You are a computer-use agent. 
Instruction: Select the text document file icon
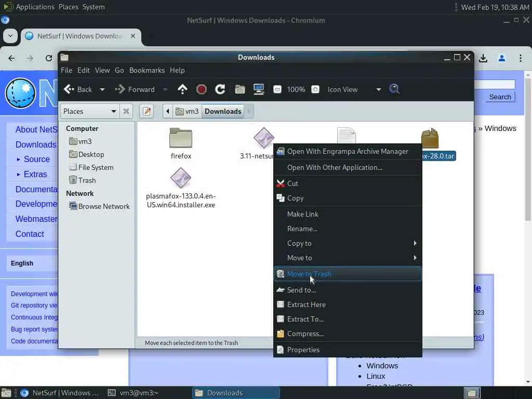[346, 135]
